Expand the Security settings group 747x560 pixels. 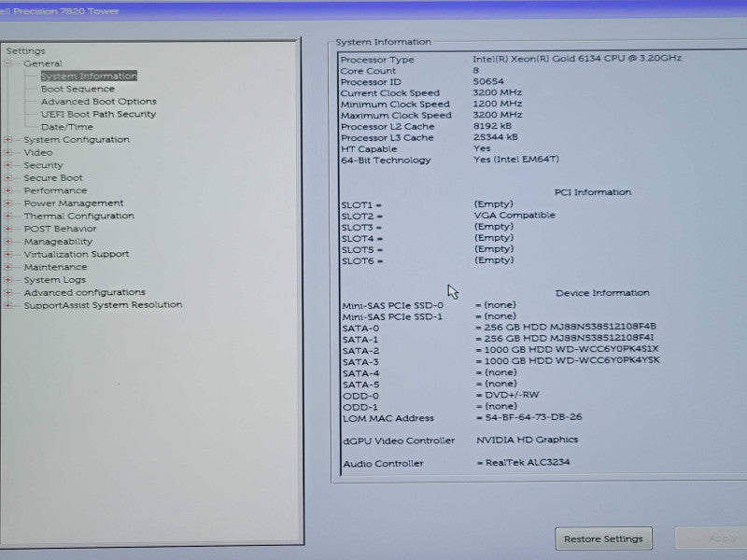point(8,165)
